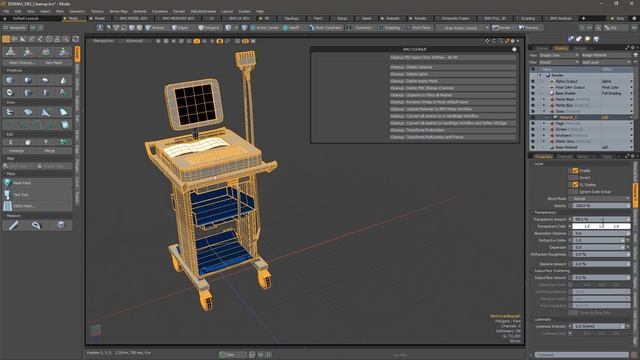Toggle visibility eye of Matte Black

tap(533, 99)
